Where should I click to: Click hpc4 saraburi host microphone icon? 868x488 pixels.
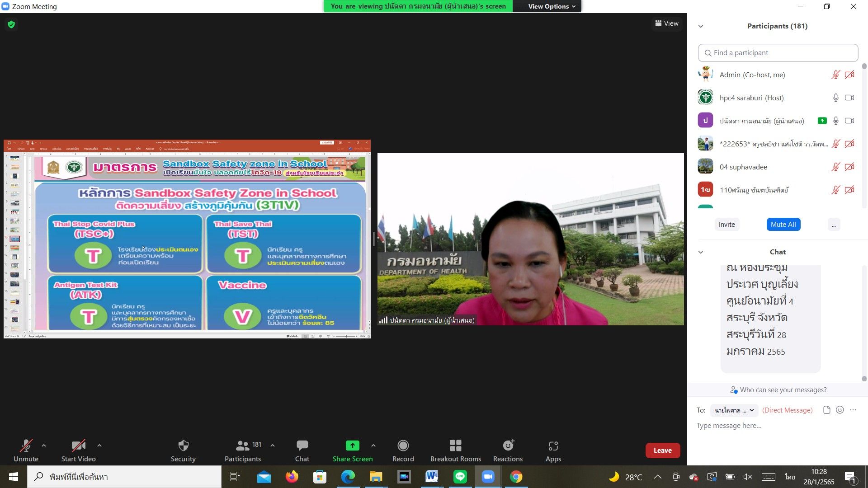coord(835,98)
